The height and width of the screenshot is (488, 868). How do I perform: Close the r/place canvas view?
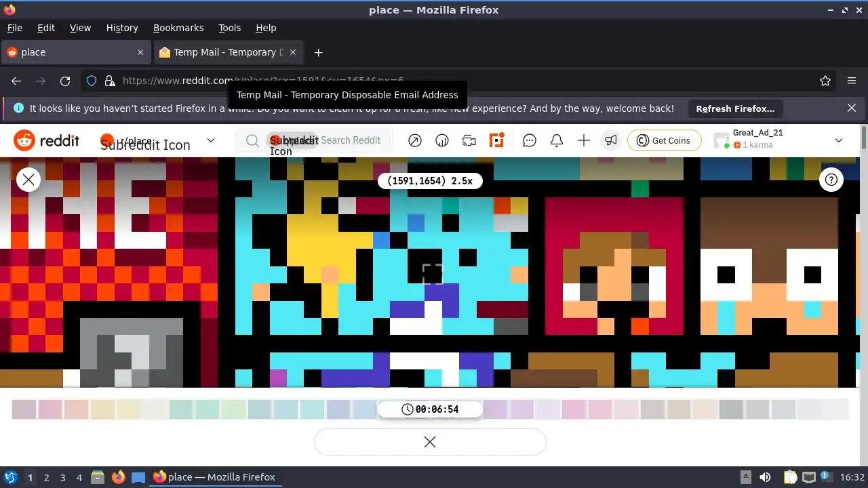28,180
